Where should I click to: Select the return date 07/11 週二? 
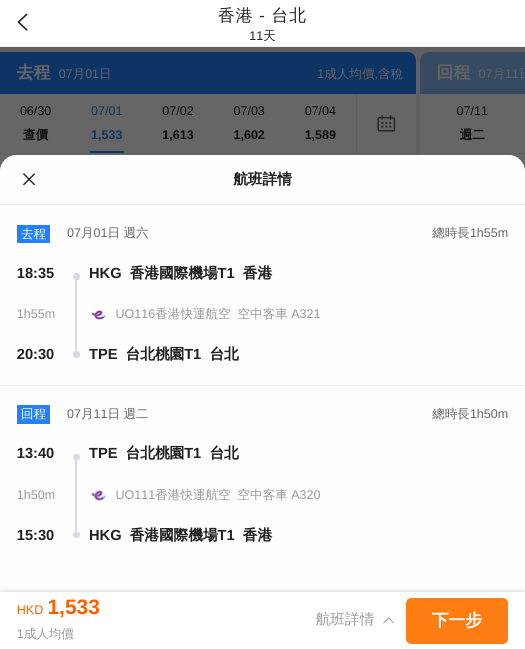[472, 123]
